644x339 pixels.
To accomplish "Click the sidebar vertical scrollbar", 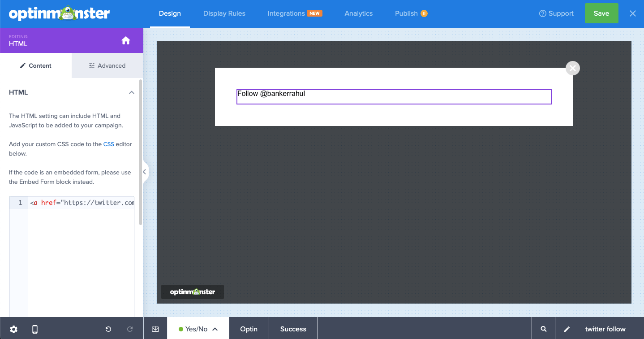I will [x=141, y=152].
